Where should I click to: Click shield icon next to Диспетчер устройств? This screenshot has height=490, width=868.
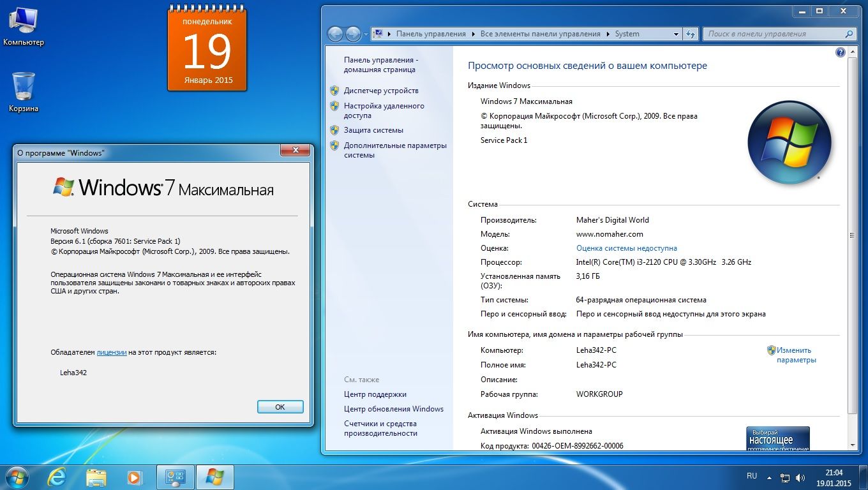(334, 91)
